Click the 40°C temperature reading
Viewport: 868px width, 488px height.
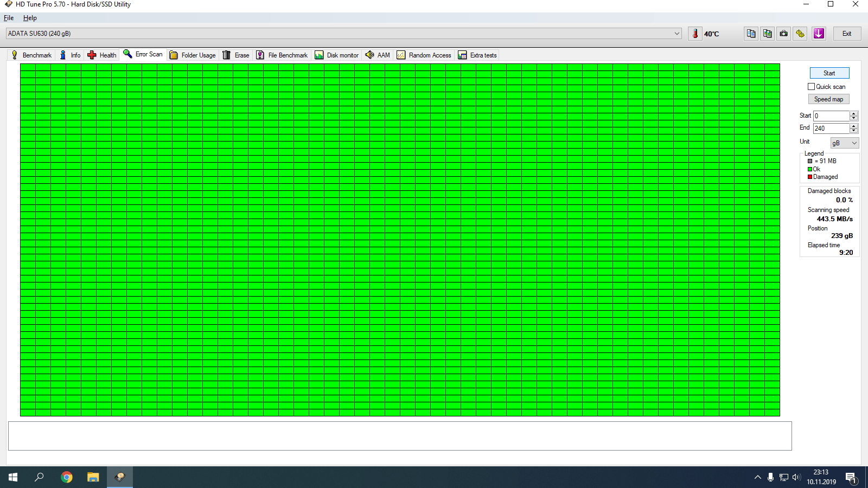click(712, 34)
